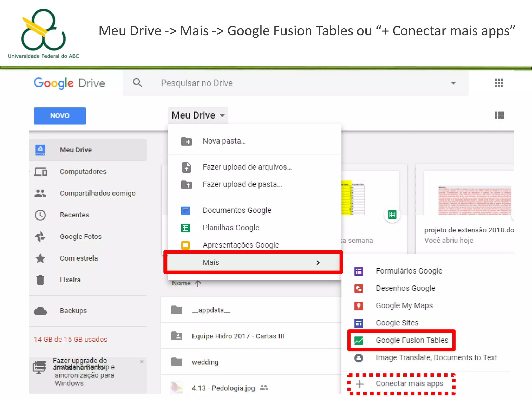Click the Compartilhados comigo people icon
The image size is (532, 399).
coord(40,193)
